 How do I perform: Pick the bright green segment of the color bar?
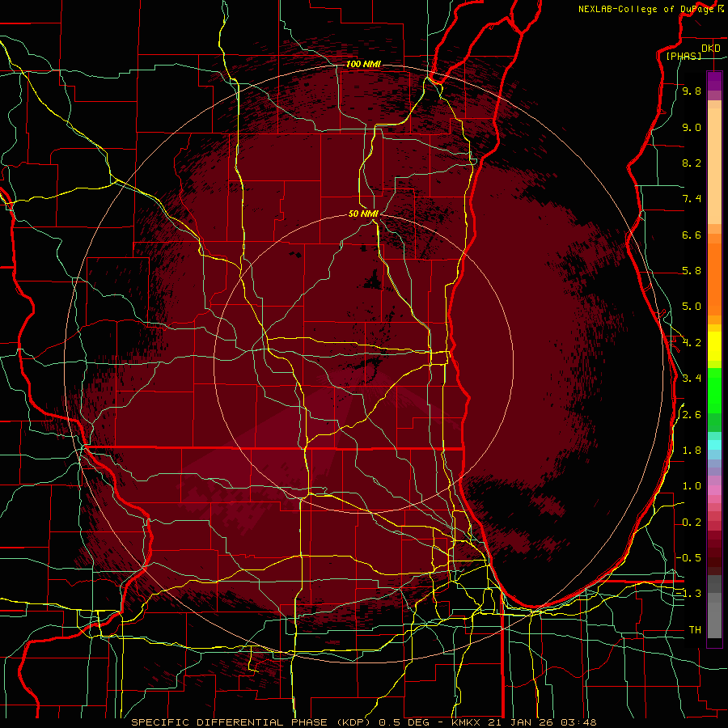pos(714,390)
